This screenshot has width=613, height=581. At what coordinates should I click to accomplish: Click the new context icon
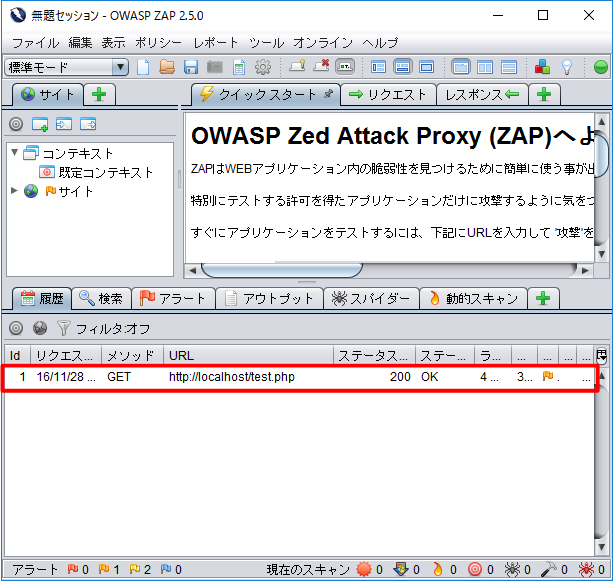coord(40,124)
